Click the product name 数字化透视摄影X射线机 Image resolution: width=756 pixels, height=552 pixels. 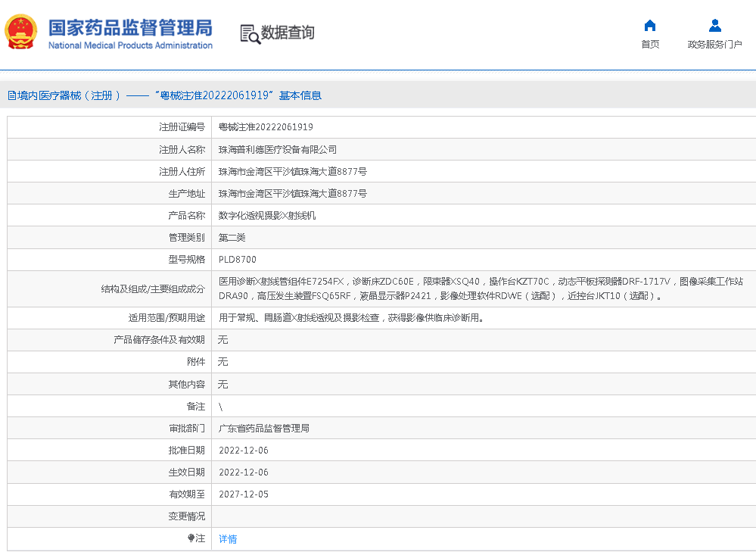click(x=267, y=216)
